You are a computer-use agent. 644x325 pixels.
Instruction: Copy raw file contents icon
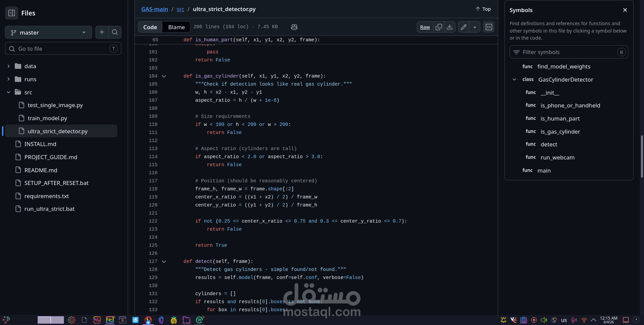(x=439, y=27)
